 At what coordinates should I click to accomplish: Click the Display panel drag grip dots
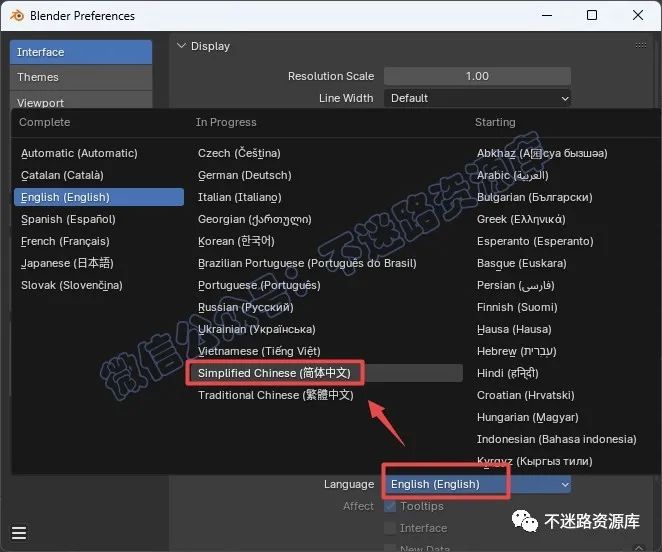pyautogui.click(x=640, y=46)
